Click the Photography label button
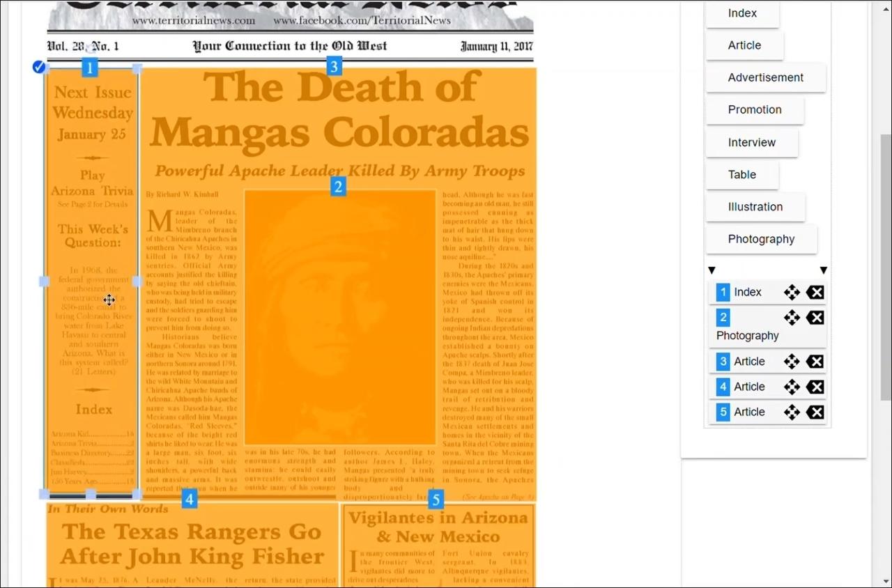Viewport: 892px width, 588px height. coord(761,239)
